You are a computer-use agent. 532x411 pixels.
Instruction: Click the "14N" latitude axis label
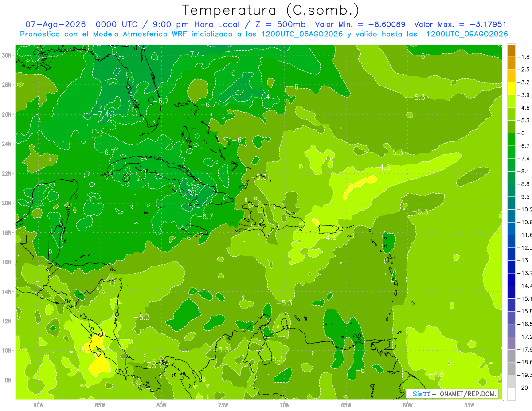(x=7, y=291)
